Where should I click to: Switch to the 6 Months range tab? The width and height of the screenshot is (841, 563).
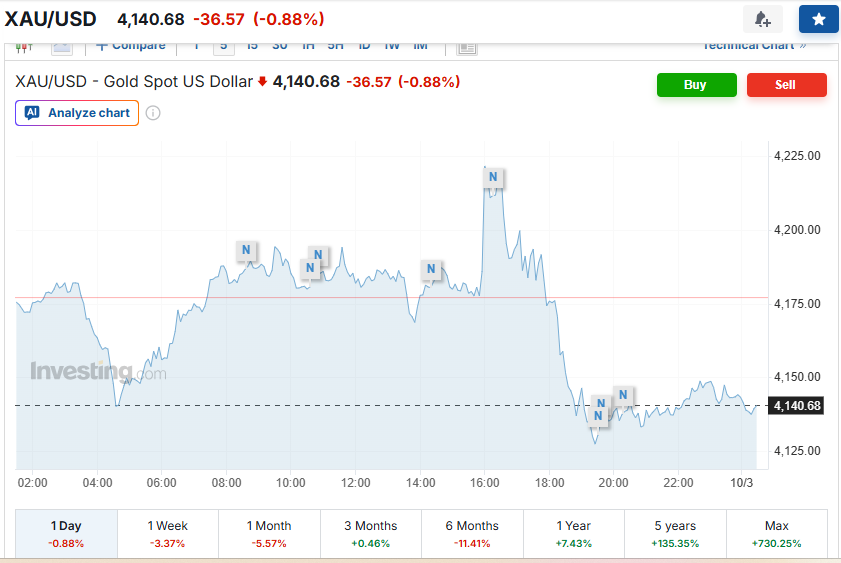click(472, 534)
